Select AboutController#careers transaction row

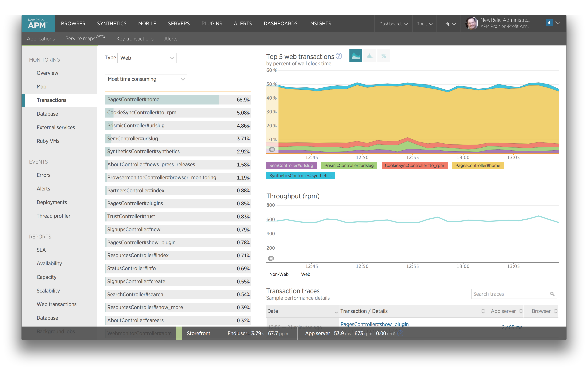[178, 320]
